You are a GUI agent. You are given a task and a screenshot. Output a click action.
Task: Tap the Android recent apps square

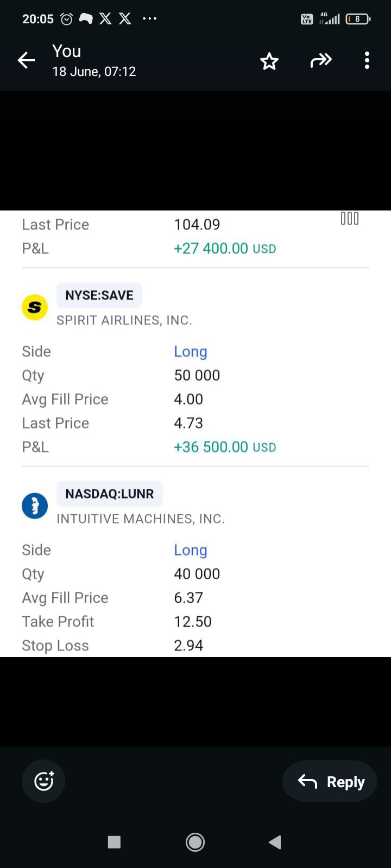click(x=114, y=842)
